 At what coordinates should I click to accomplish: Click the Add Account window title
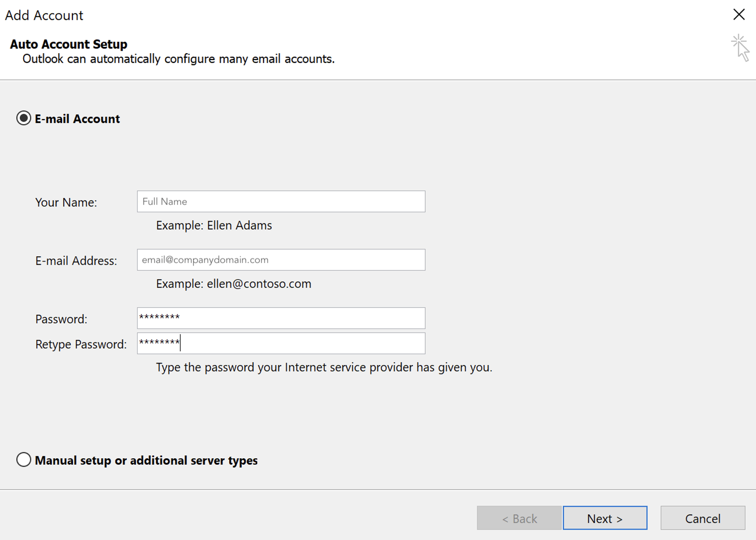click(x=44, y=15)
